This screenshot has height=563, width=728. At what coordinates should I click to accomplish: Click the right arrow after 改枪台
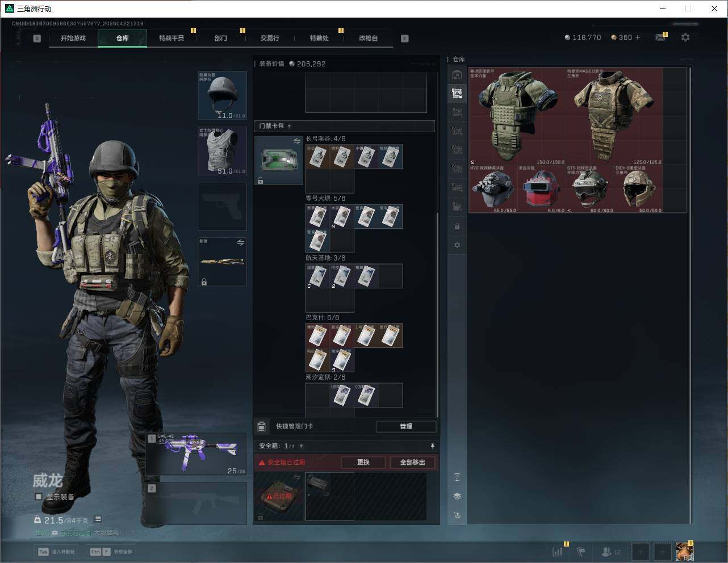tap(405, 39)
